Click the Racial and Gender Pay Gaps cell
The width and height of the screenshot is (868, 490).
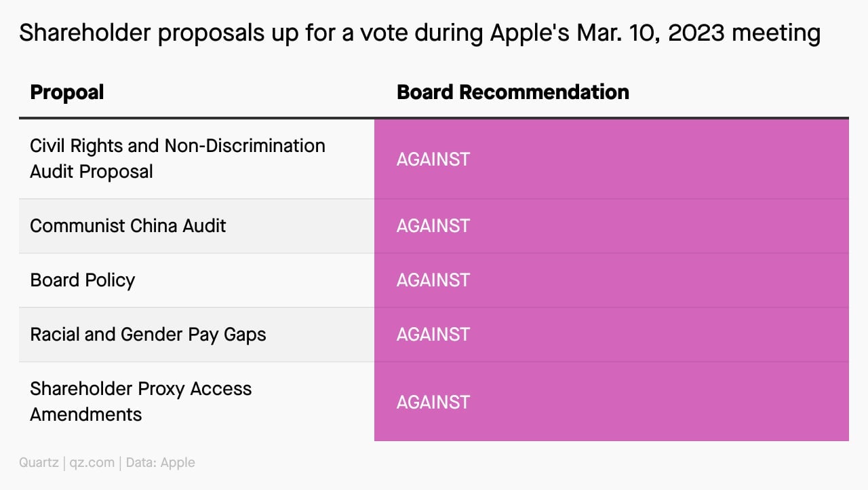pos(197,335)
